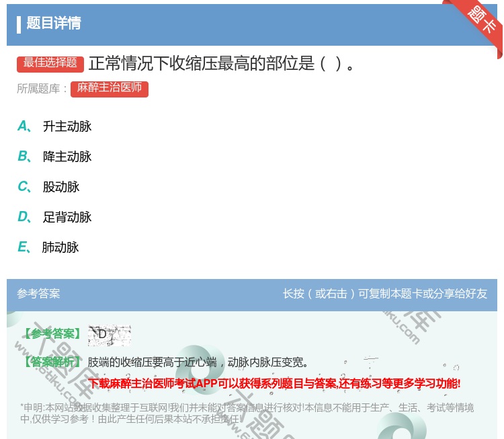The height and width of the screenshot is (439, 504).
Task: Choose the 股动脉 answer text
Action: (61, 187)
